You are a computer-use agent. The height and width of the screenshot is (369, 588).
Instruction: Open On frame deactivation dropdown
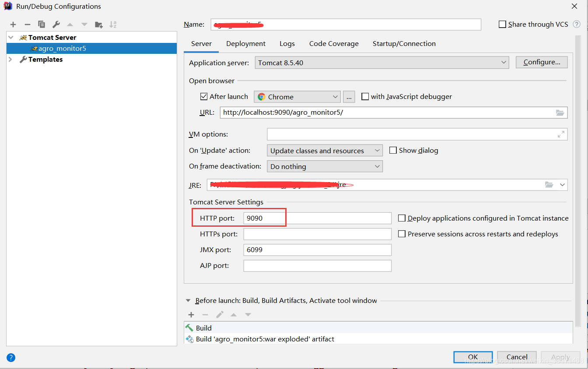[x=325, y=166]
